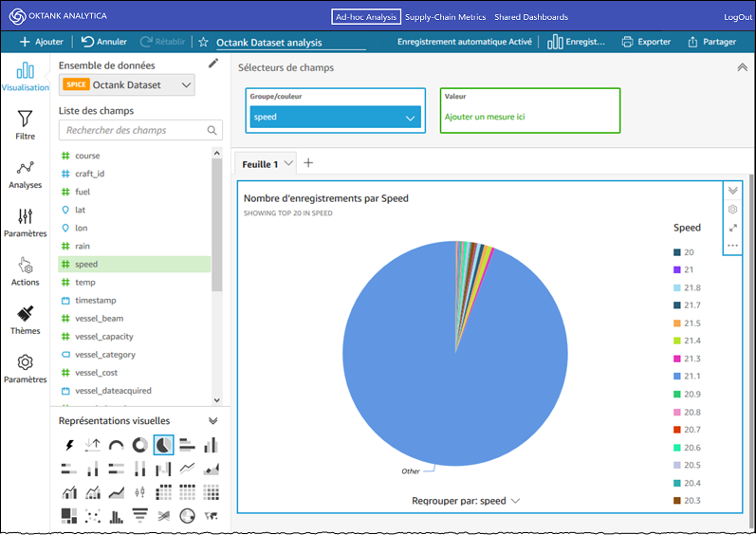
Task: Select the funnel chart visual type
Action: pos(139,516)
